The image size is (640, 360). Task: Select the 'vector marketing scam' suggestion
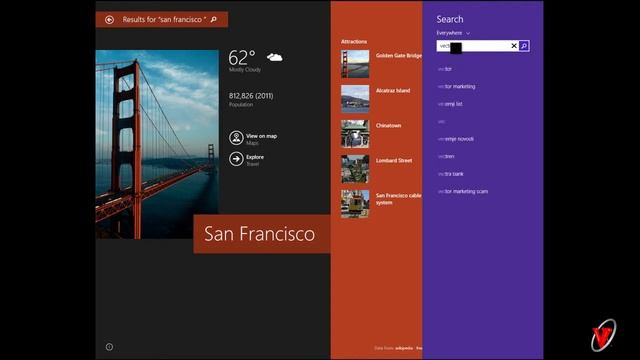click(463, 191)
